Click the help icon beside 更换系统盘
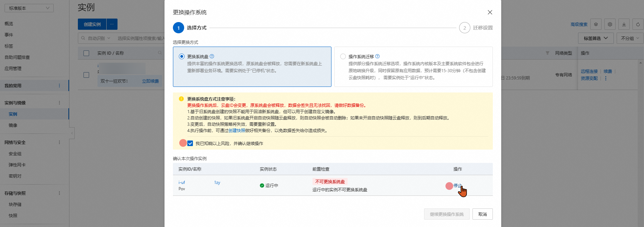The image size is (644, 227). pos(212,56)
